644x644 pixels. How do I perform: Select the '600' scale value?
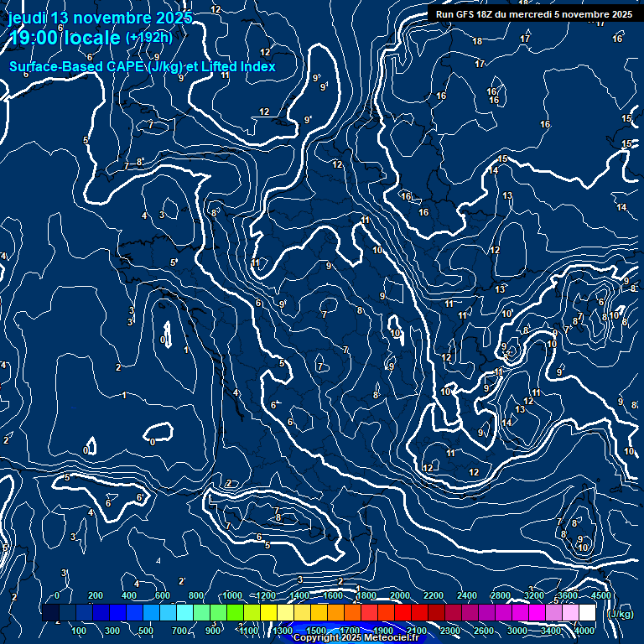(x=162, y=595)
